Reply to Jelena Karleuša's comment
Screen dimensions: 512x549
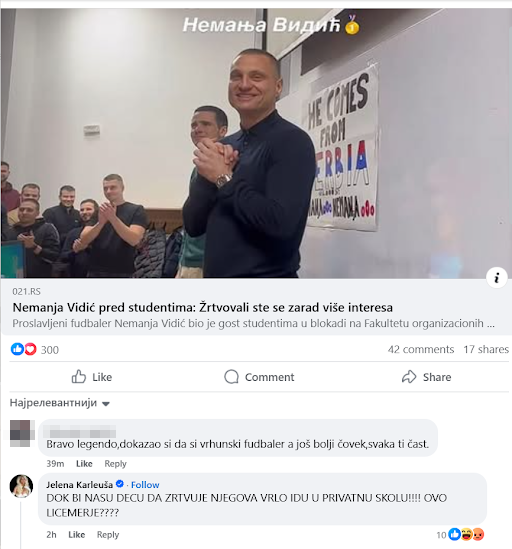click(x=108, y=535)
